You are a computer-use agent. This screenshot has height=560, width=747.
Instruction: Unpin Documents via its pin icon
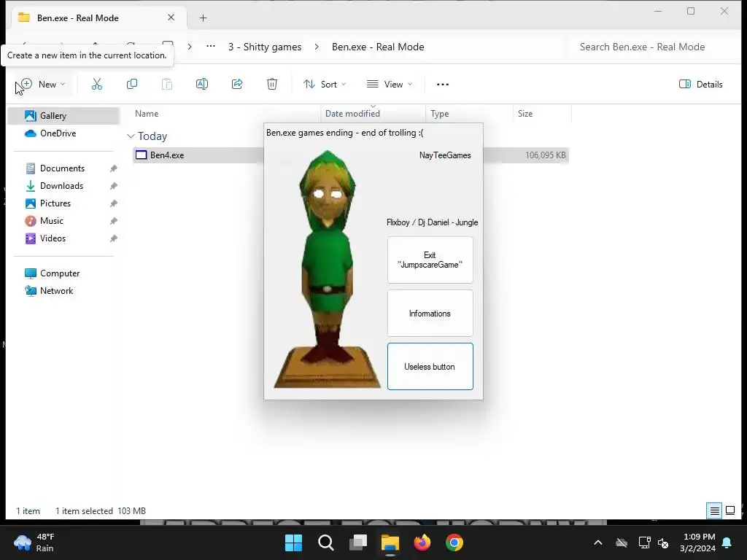click(113, 168)
